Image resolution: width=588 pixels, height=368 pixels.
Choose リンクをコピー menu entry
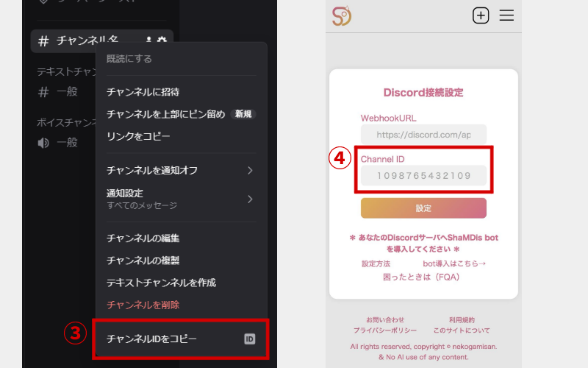click(x=138, y=136)
